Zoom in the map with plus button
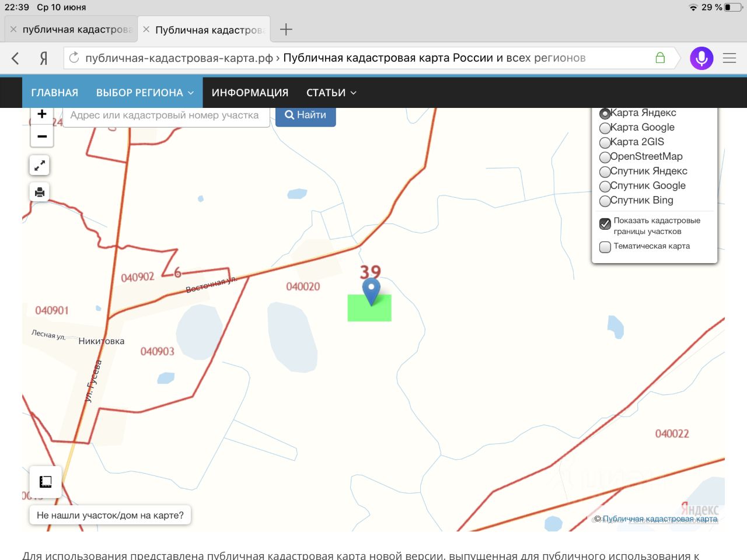The width and height of the screenshot is (747, 560). [42, 115]
